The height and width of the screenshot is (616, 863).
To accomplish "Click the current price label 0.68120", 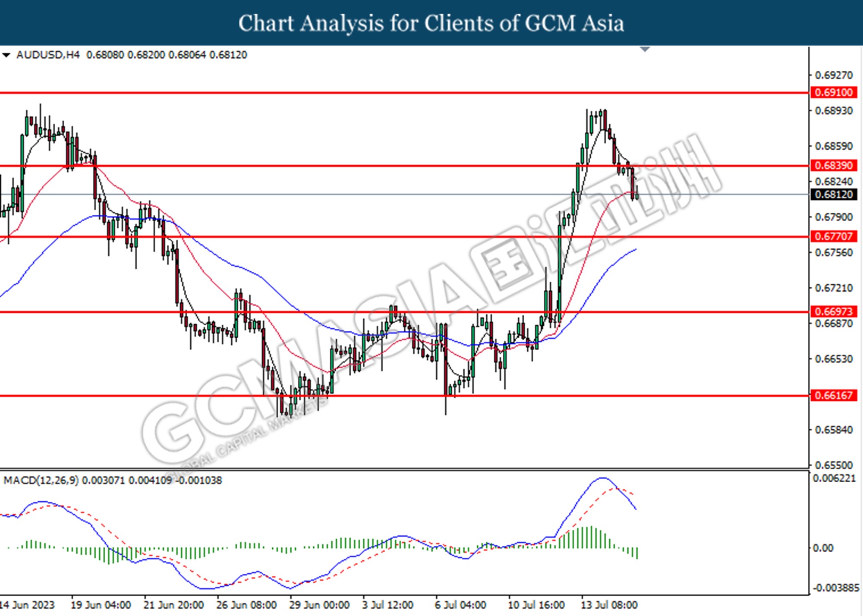I will click(x=834, y=194).
